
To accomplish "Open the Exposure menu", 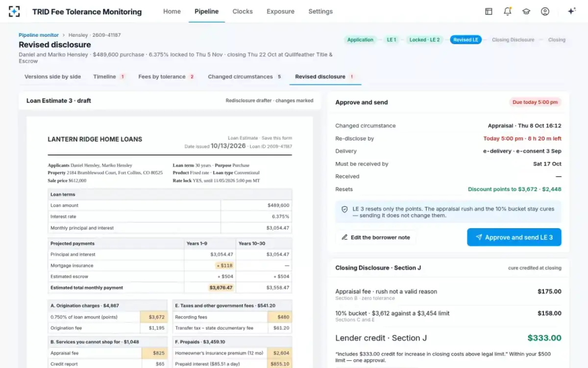I will (281, 11).
